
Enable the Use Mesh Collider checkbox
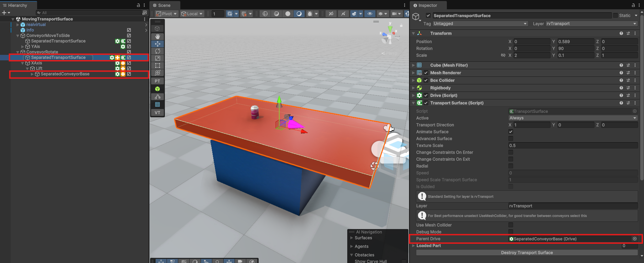coord(511,225)
